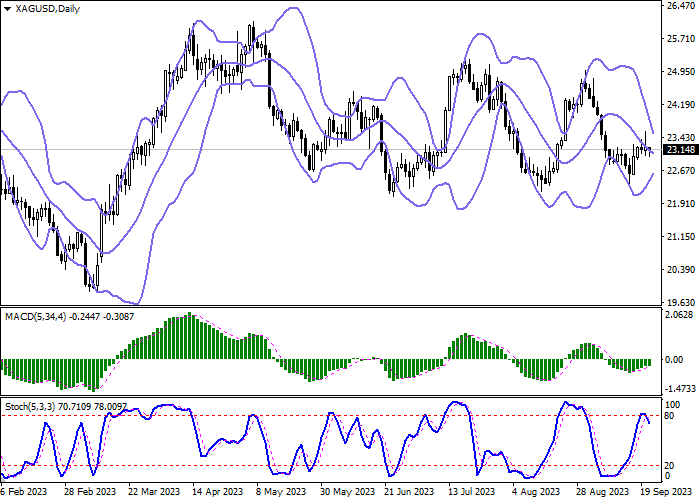Click the Stochastic 80 level label
The height and width of the screenshot is (500, 700).
670,416
